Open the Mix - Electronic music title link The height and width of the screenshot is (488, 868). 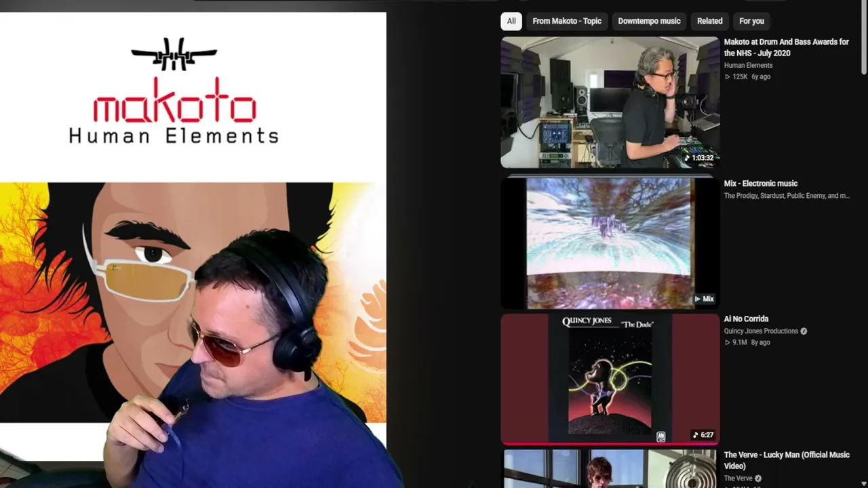coord(760,184)
